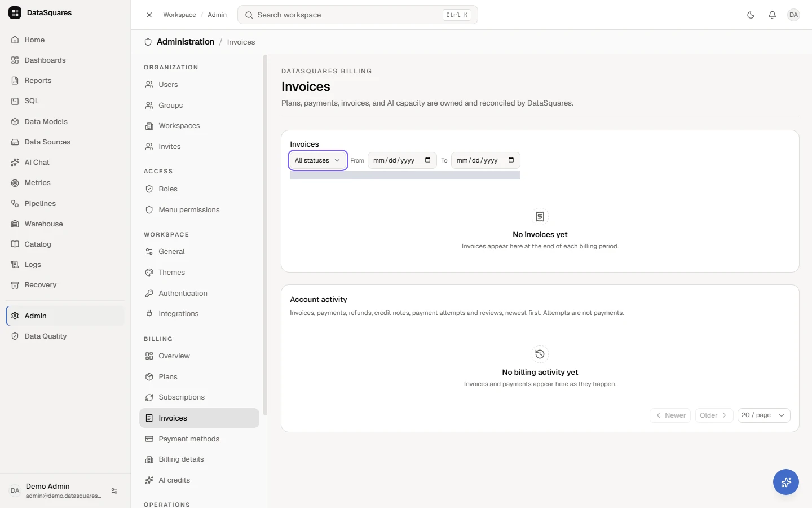
Task: Open Data Quality in the sidebar
Action: (x=65, y=336)
